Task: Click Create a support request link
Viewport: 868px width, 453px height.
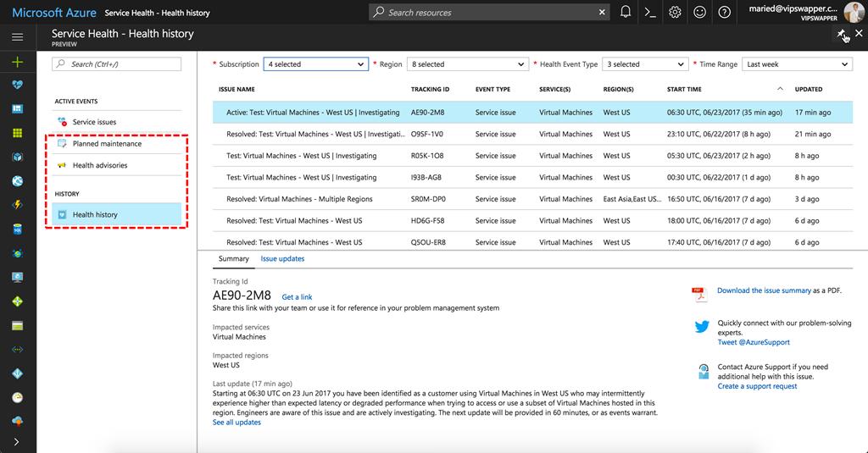Action: coord(757,386)
